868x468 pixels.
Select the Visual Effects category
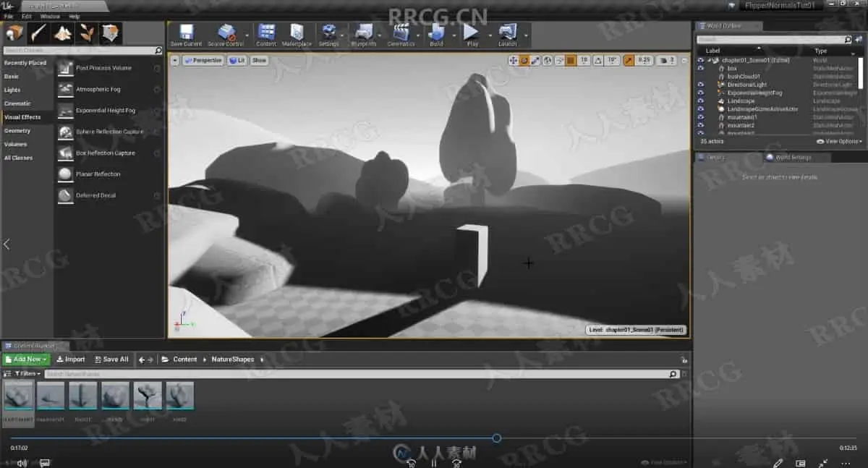[22, 117]
